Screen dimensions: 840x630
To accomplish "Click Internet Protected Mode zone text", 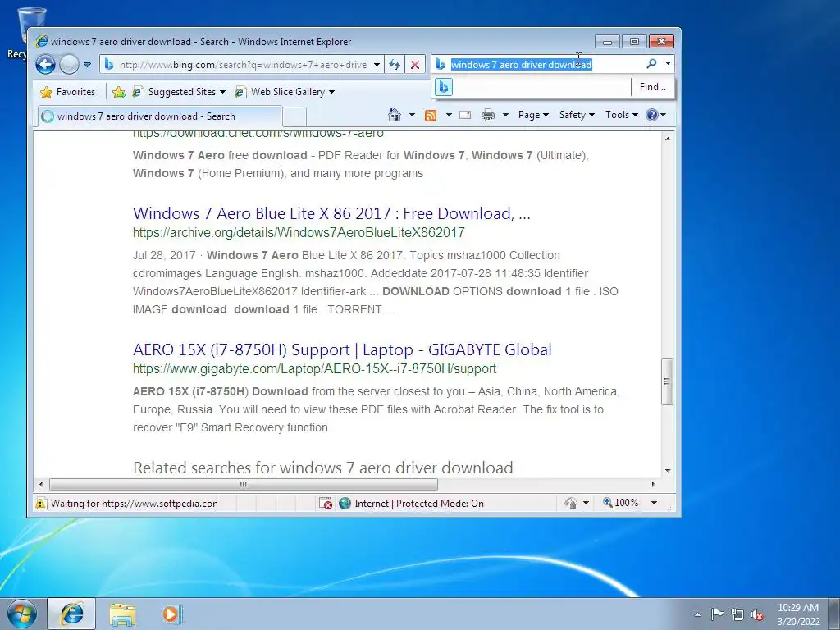I will (419, 504).
